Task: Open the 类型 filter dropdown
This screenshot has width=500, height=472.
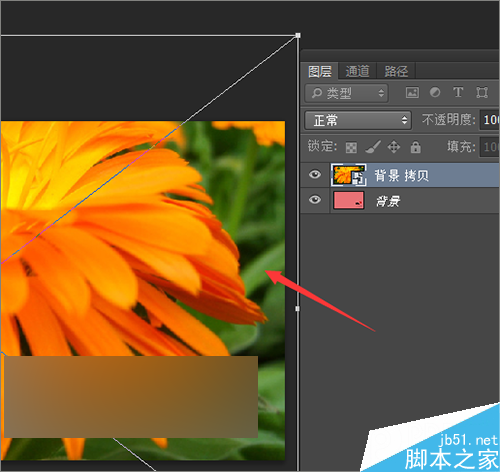Action: (x=346, y=93)
